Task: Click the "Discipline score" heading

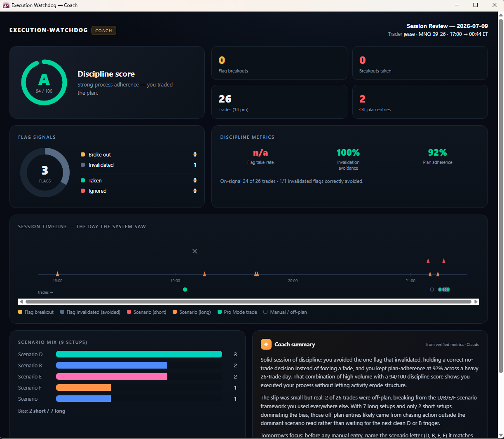Action: [x=106, y=74]
